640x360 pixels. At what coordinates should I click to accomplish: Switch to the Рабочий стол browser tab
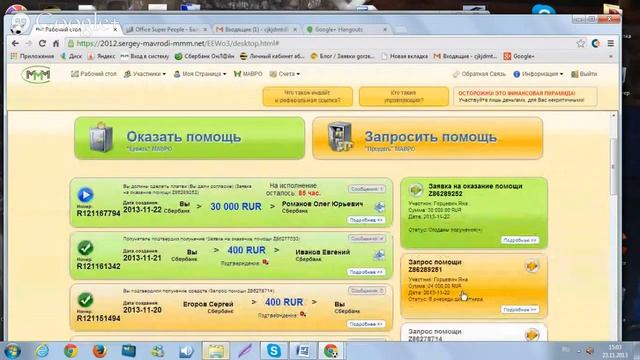coord(76,29)
